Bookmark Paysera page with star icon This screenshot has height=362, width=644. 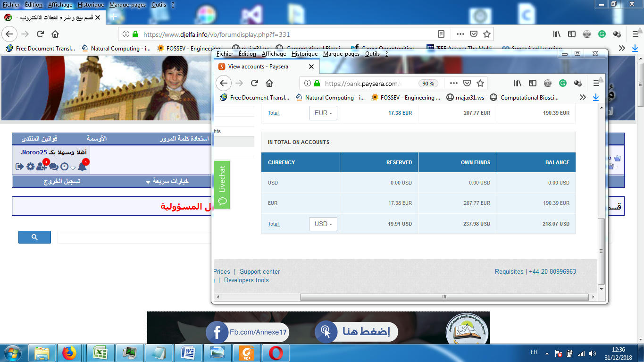480,83
